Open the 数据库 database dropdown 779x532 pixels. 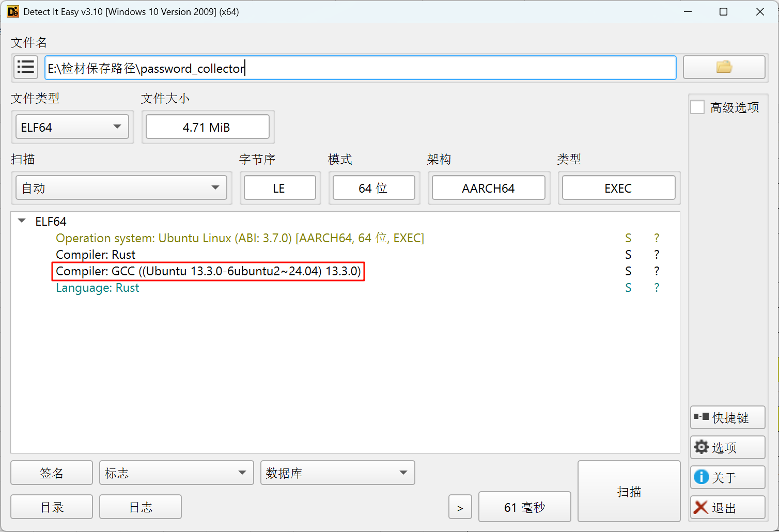[338, 473]
